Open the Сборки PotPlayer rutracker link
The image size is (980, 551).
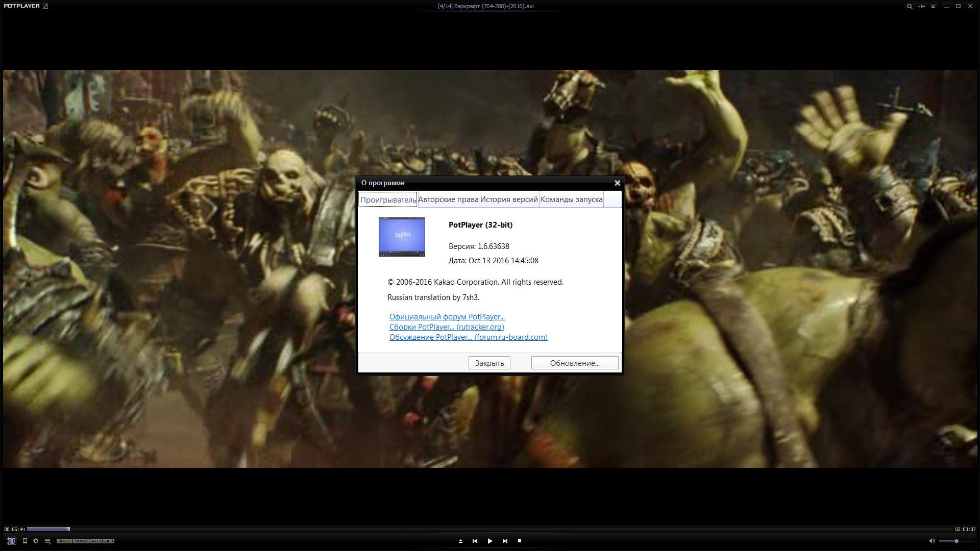tap(447, 327)
